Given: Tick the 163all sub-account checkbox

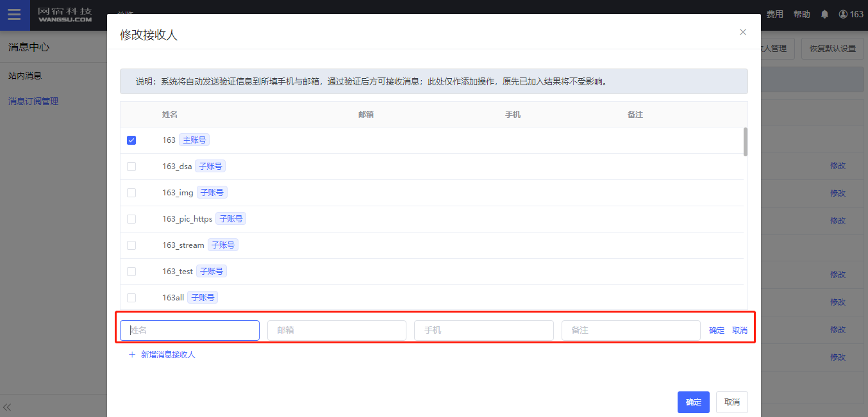Looking at the screenshot, I should coord(131,298).
